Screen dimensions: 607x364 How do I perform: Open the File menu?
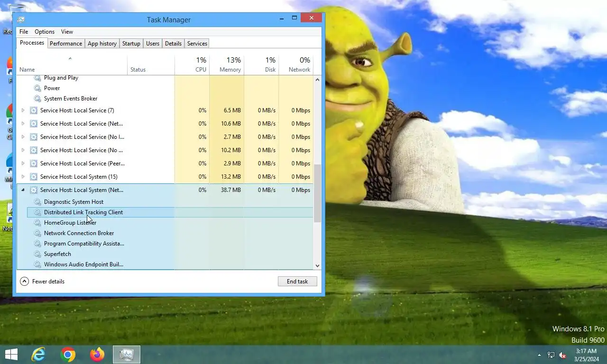(x=24, y=32)
